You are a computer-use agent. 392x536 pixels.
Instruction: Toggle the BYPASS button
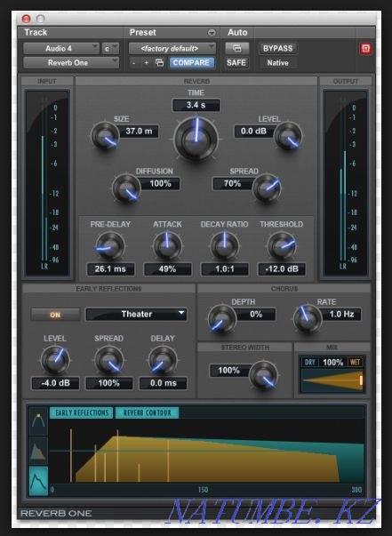[278, 49]
